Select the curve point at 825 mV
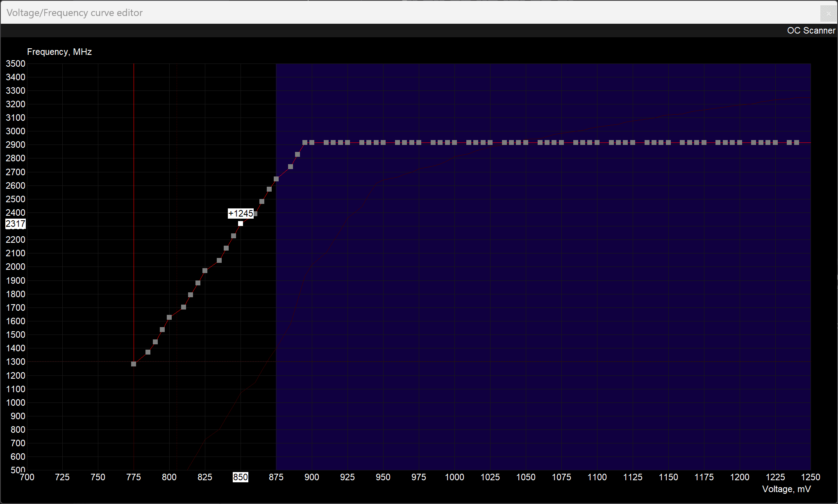Viewport: 838px width, 504px height. point(205,271)
